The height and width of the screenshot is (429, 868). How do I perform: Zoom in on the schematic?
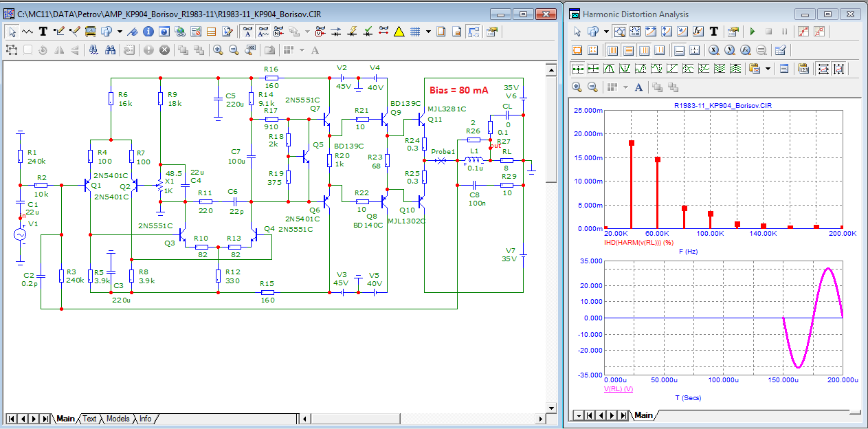[218, 50]
